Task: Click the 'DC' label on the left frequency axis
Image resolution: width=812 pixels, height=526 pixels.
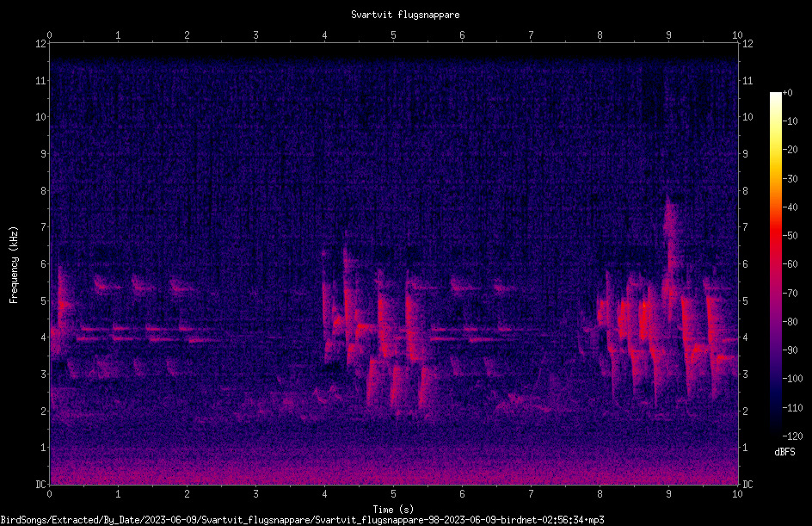Action: (40, 485)
